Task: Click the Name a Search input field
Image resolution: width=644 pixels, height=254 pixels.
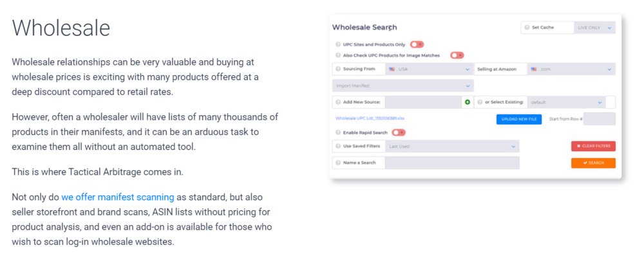Action: pyautogui.click(x=452, y=163)
